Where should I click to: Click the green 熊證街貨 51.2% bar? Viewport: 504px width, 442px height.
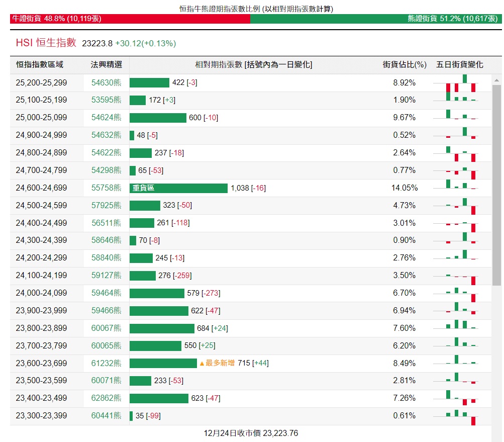374,19
